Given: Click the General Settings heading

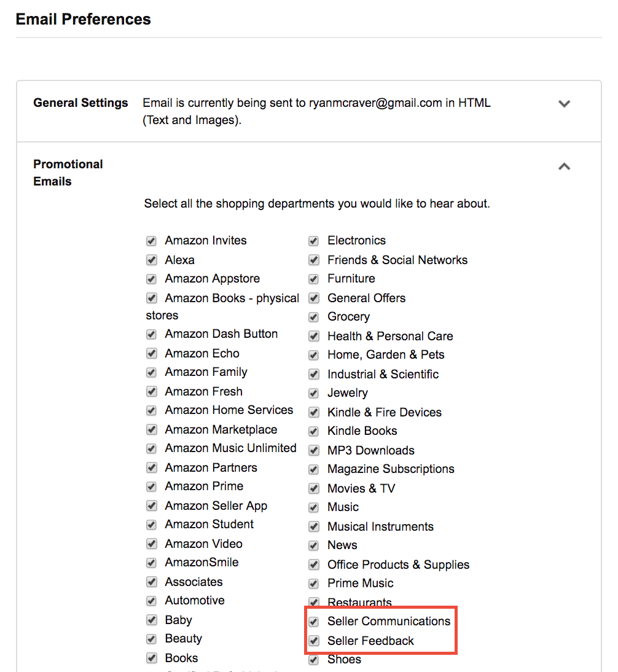Looking at the screenshot, I should click(x=80, y=103).
